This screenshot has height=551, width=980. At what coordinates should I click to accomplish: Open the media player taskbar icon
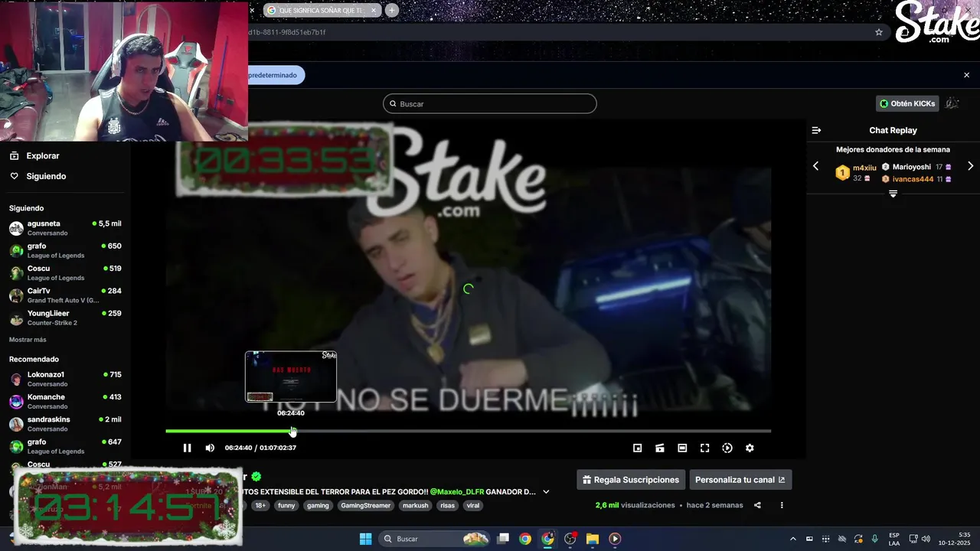pos(615,539)
